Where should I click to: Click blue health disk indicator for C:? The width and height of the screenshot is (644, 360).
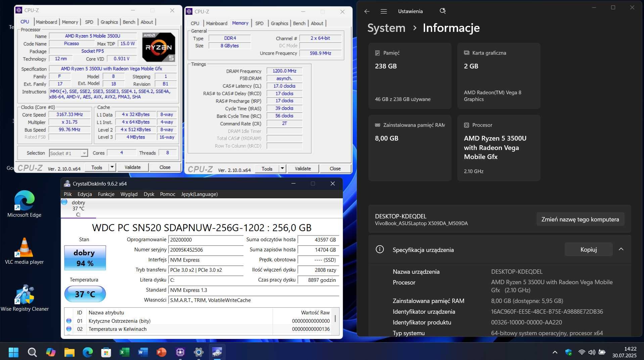(64, 202)
